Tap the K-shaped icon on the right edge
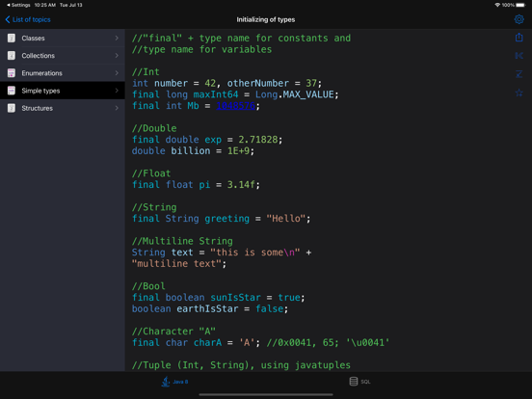 (x=519, y=56)
